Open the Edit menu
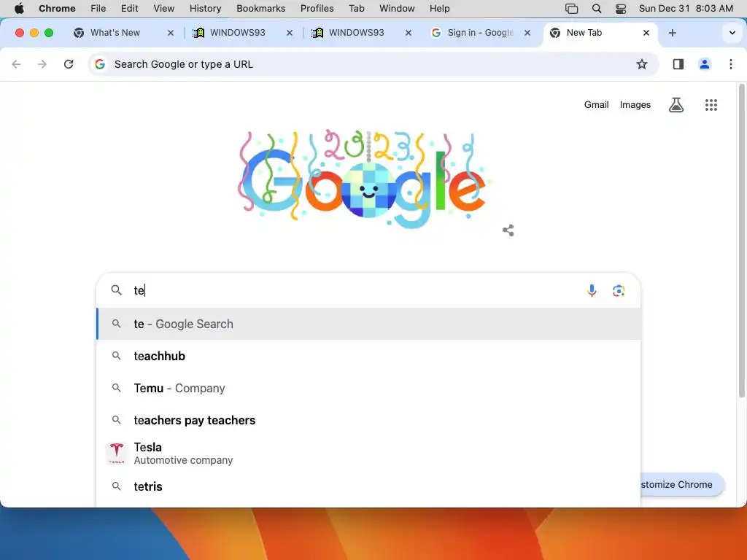 [x=130, y=9]
